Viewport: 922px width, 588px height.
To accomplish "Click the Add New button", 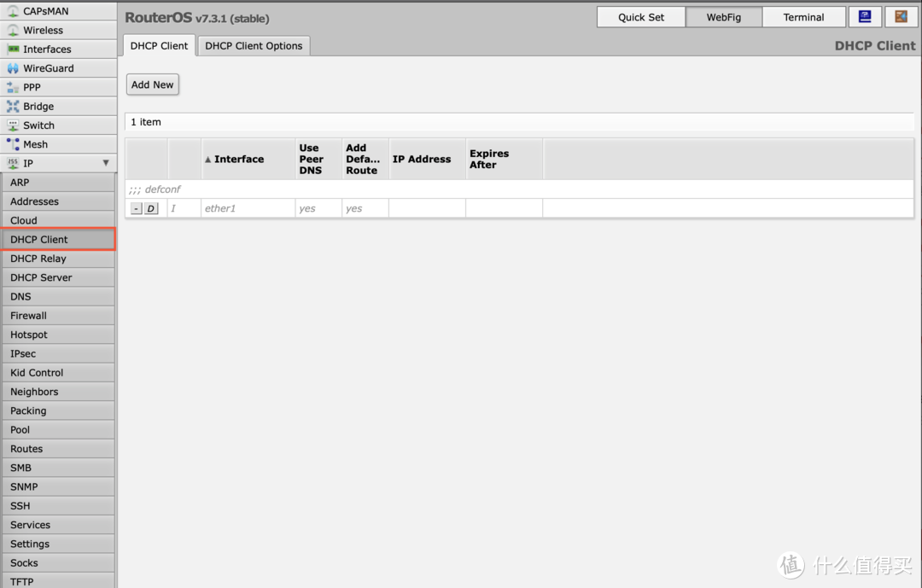I will click(152, 84).
